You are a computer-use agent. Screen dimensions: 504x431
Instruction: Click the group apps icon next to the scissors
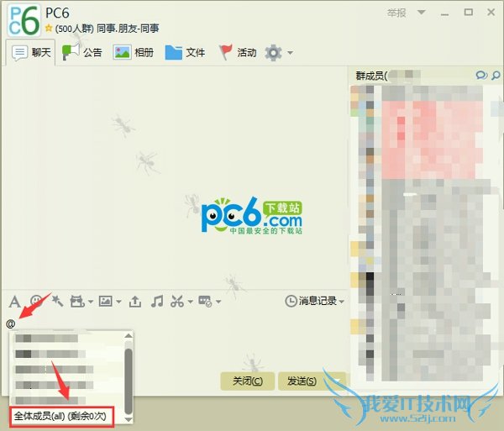click(205, 302)
